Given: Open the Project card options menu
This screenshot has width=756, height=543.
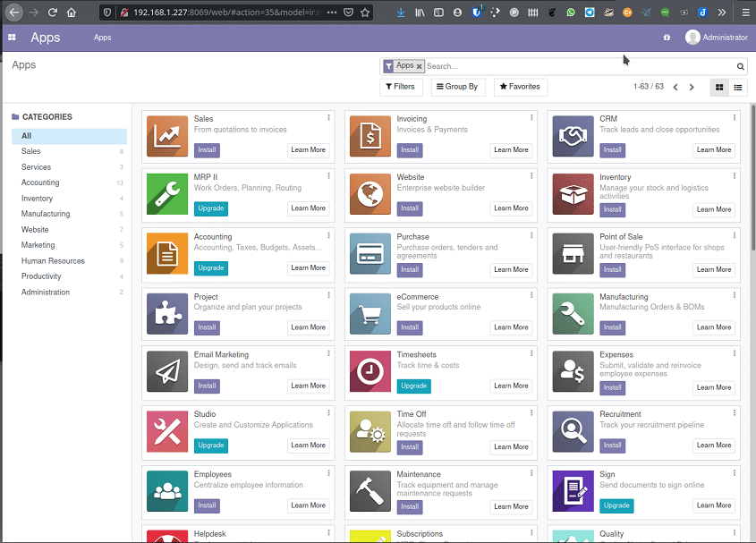Looking at the screenshot, I should [329, 295].
